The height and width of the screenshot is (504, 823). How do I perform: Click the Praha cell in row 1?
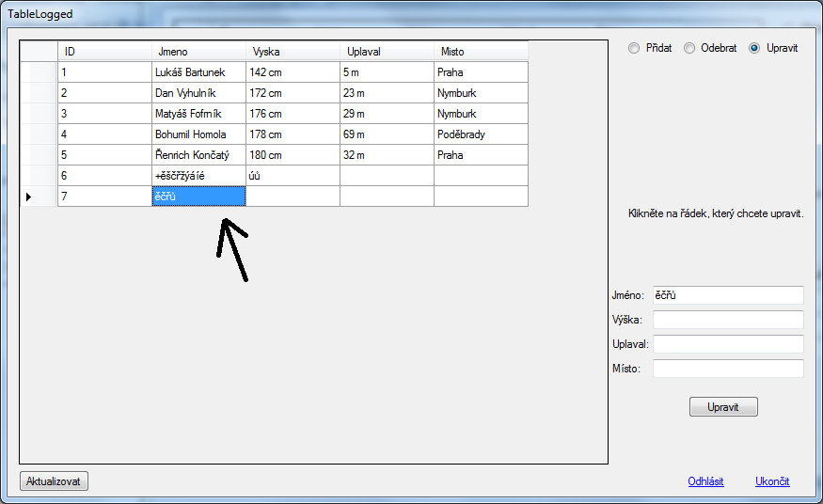[x=481, y=72]
